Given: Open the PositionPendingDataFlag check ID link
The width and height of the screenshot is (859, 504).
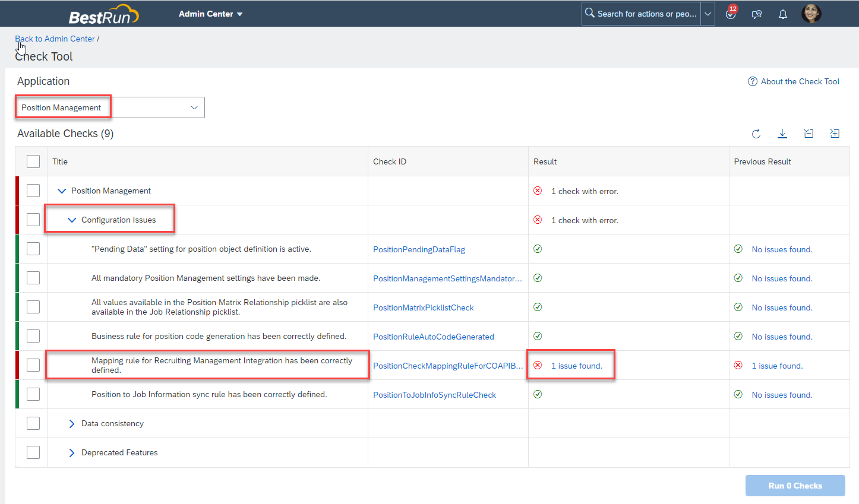Looking at the screenshot, I should pos(419,249).
